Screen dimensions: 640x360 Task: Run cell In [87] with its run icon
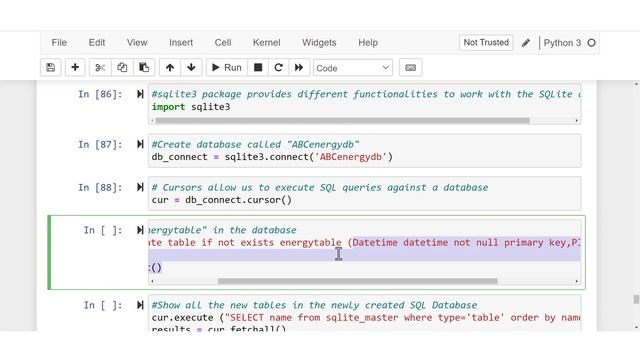pyautogui.click(x=140, y=144)
